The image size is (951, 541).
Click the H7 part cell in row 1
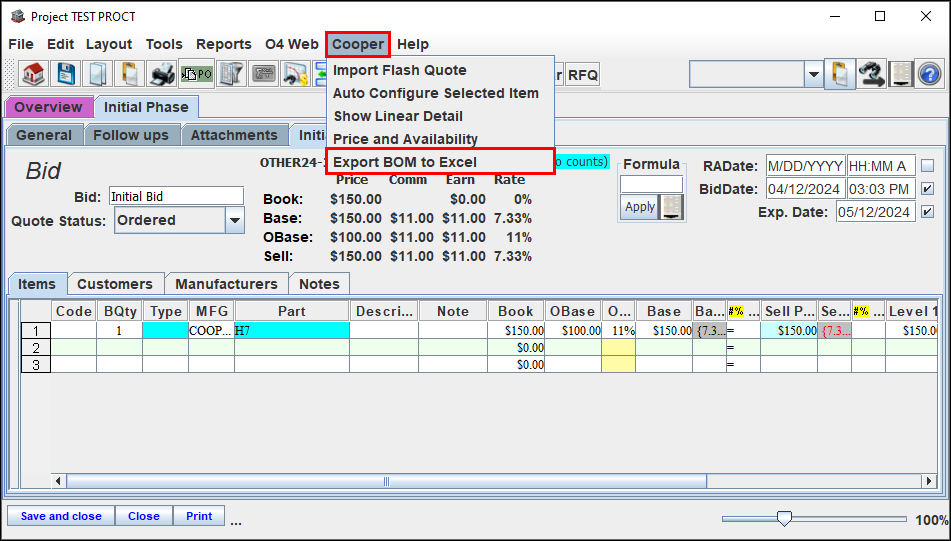(292, 331)
